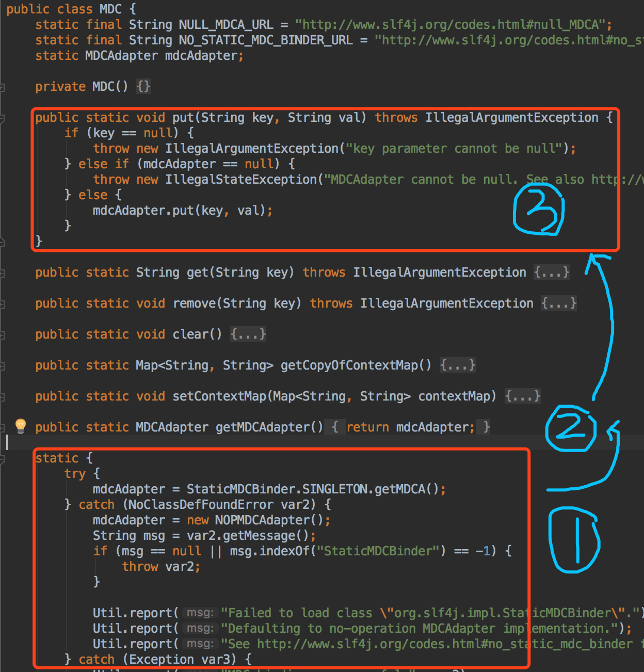This screenshot has height=672, width=644.
Task: Expand the folded body of clear()
Action: click(248, 334)
